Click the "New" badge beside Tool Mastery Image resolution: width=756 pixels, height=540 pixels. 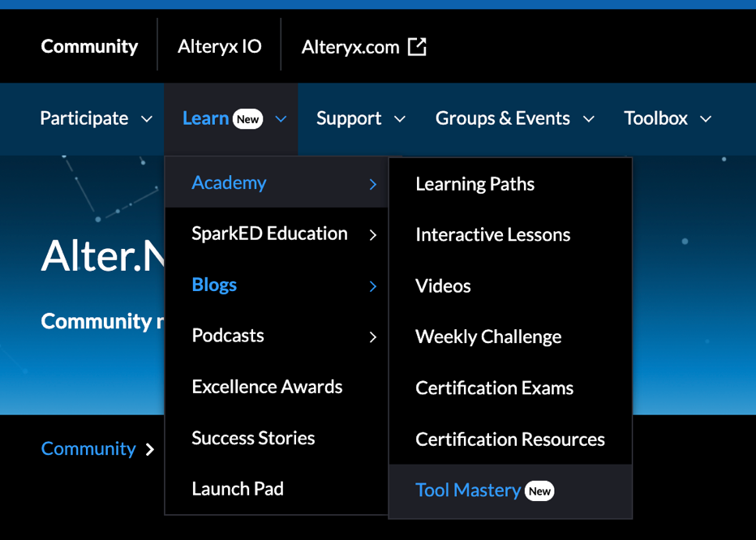(x=539, y=491)
